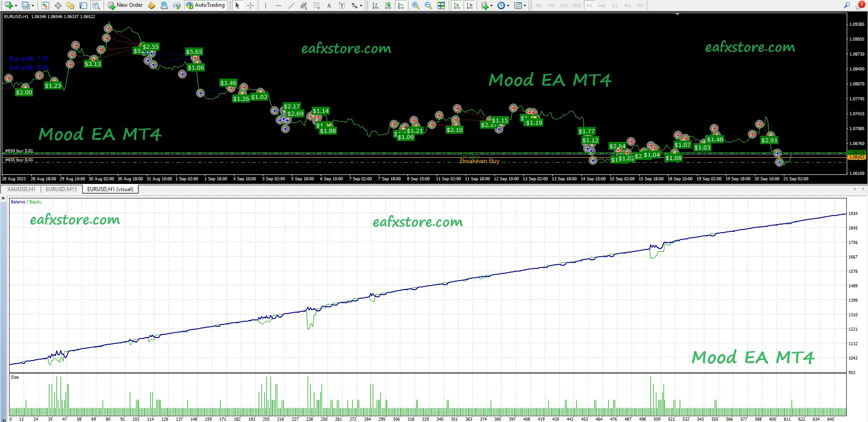Insert a text label with the A tool
The height and width of the screenshot is (422, 868).
[x=329, y=5]
